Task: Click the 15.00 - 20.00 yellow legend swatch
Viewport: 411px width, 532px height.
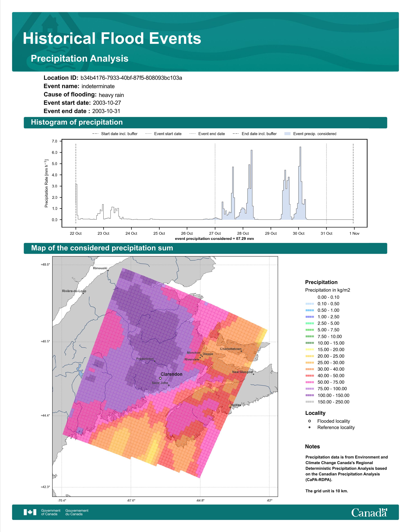Action: pyautogui.click(x=309, y=349)
